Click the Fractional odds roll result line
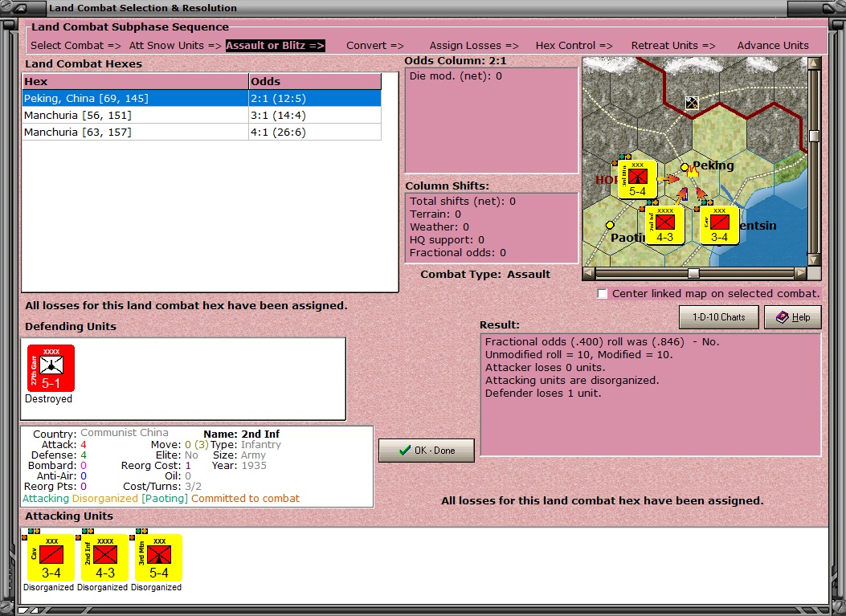Screen dimensions: 846x616 (602, 342)
